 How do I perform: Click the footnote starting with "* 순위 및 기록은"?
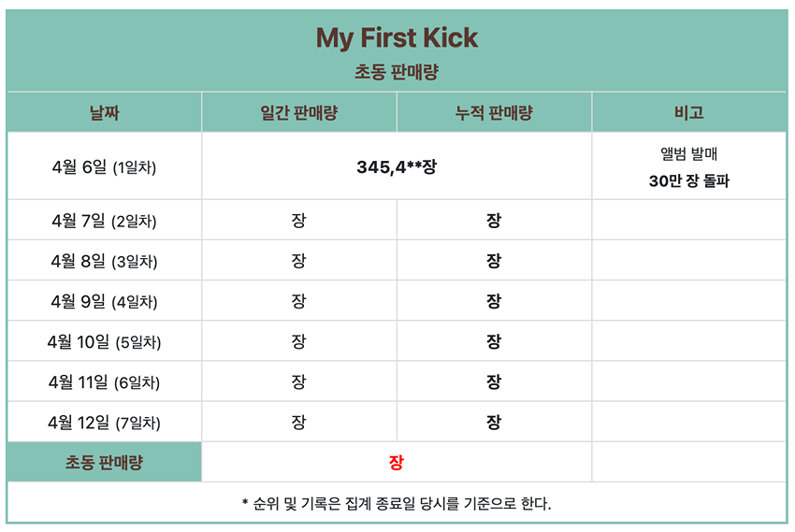[397, 504]
